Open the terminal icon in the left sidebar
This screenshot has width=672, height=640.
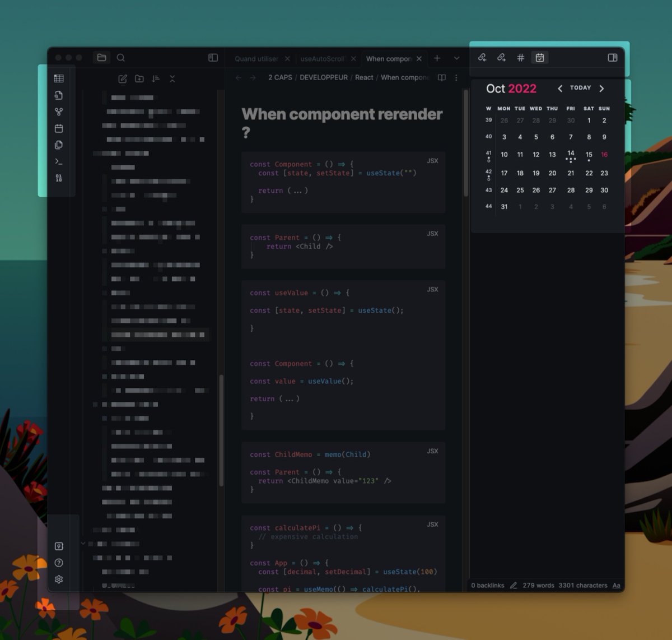(x=59, y=161)
